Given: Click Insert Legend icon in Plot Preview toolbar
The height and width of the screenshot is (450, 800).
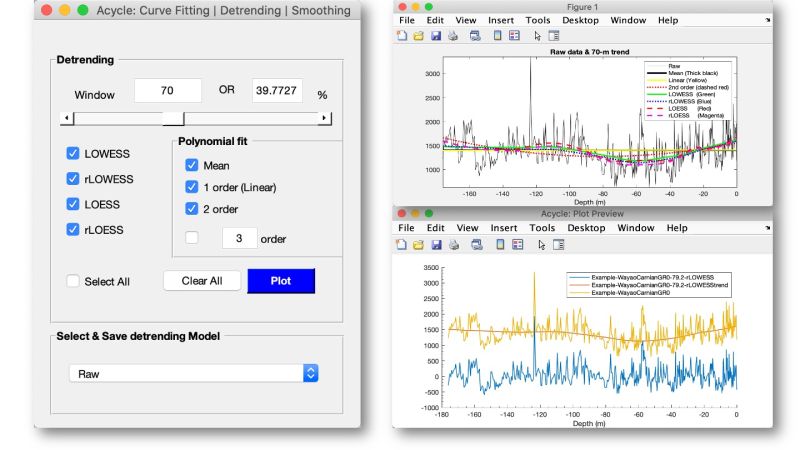Looking at the screenshot, I should click(x=517, y=245).
